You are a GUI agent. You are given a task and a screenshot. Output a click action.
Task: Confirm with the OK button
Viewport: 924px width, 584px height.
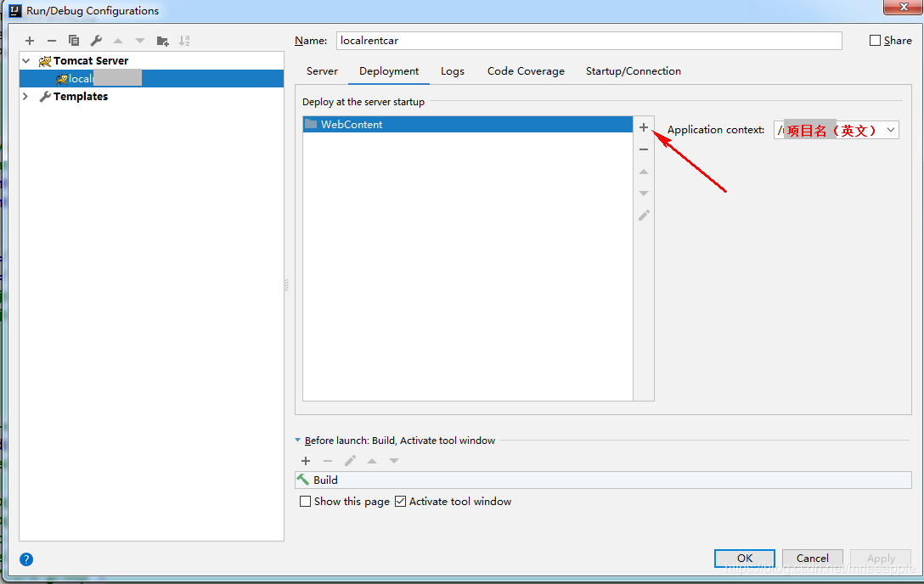point(744,558)
